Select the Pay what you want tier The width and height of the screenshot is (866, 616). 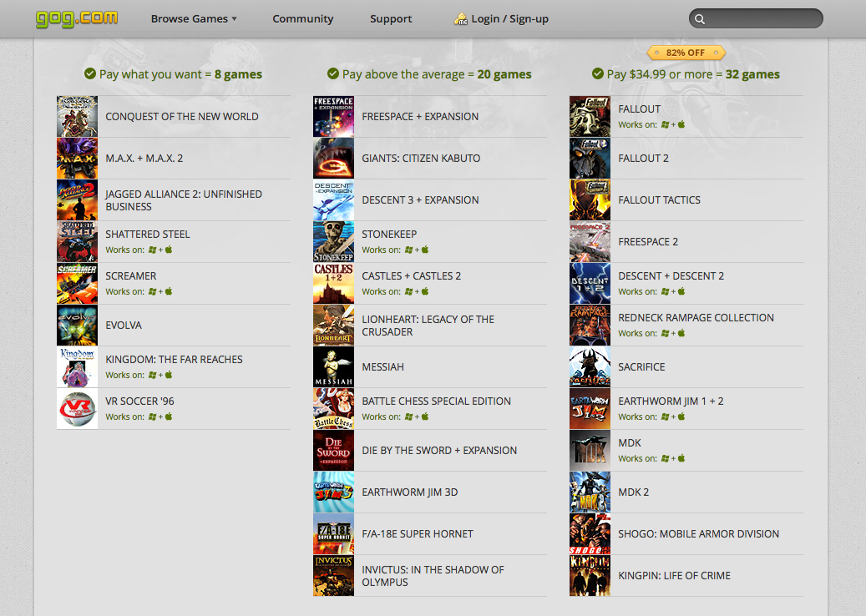(173, 74)
